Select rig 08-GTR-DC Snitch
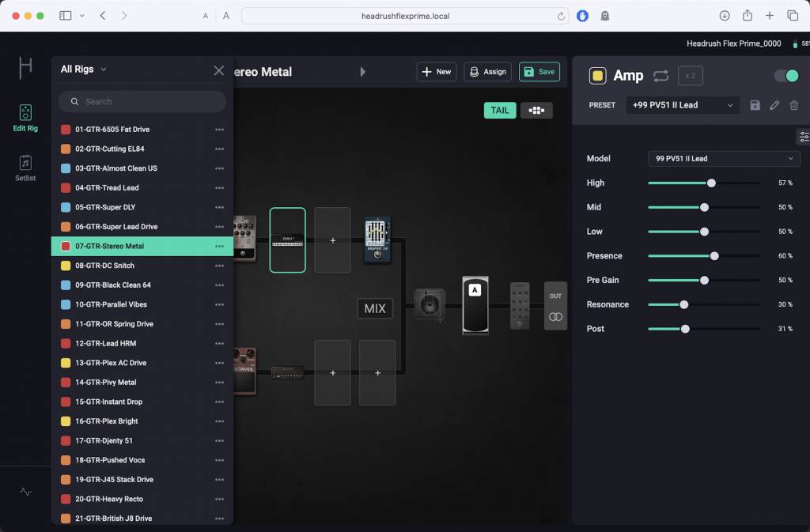Viewport: 810px width, 532px height. coord(142,266)
